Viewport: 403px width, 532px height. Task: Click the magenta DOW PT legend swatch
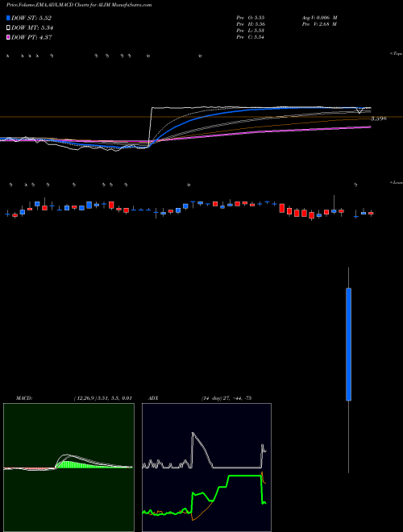click(x=8, y=37)
